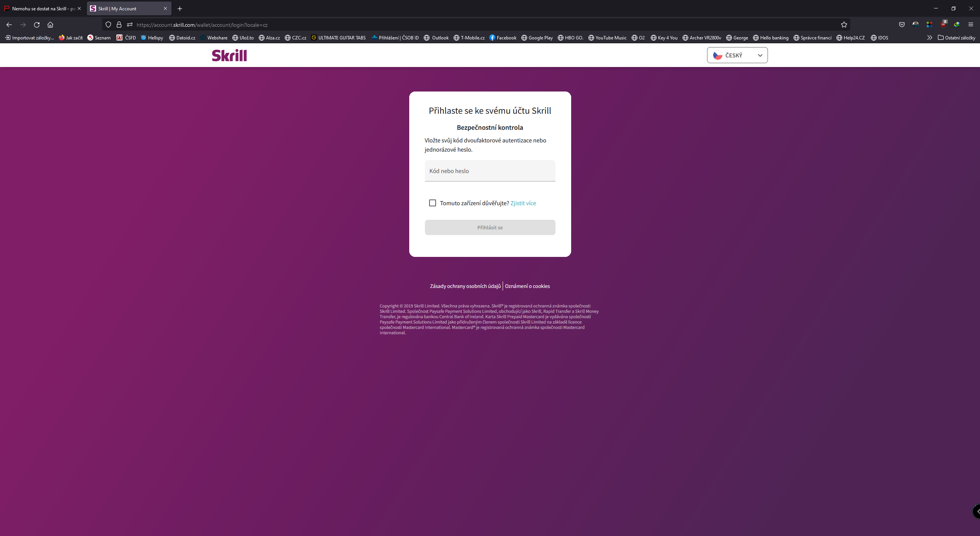Open new tab with plus button
This screenshot has height=536, width=980.
pos(180,8)
